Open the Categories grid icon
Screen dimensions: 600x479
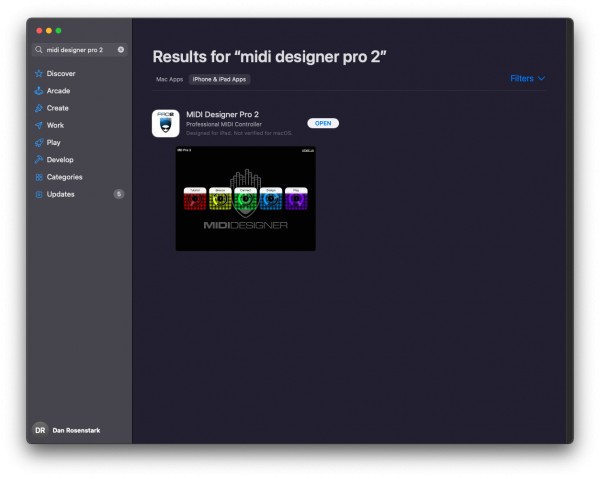point(39,177)
